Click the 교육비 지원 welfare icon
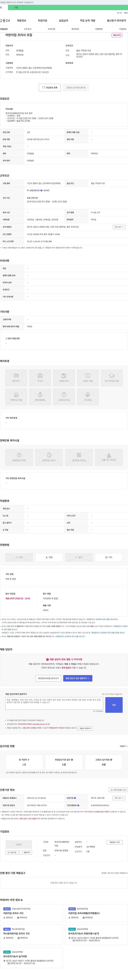The image size is (128, 980). tap(88, 378)
